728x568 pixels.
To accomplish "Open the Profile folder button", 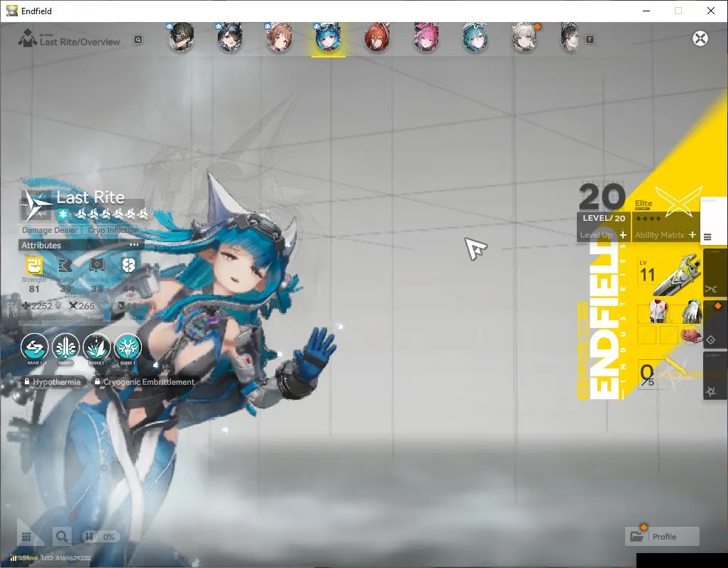I will click(662, 537).
